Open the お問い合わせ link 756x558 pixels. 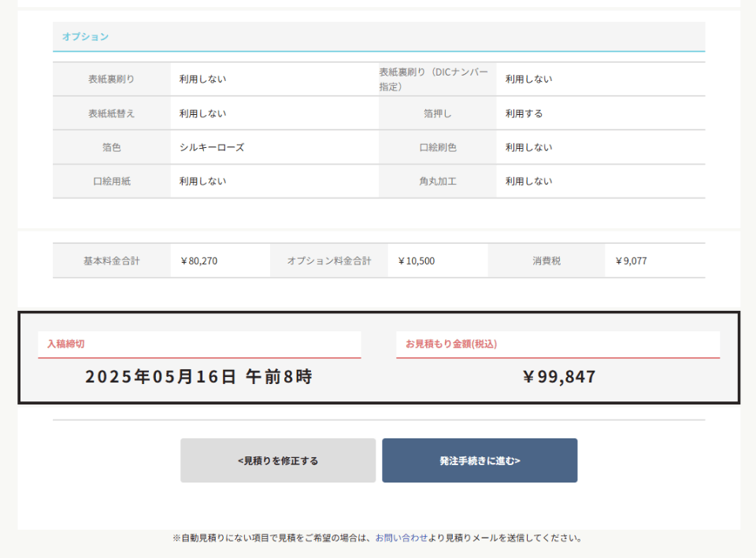click(401, 538)
